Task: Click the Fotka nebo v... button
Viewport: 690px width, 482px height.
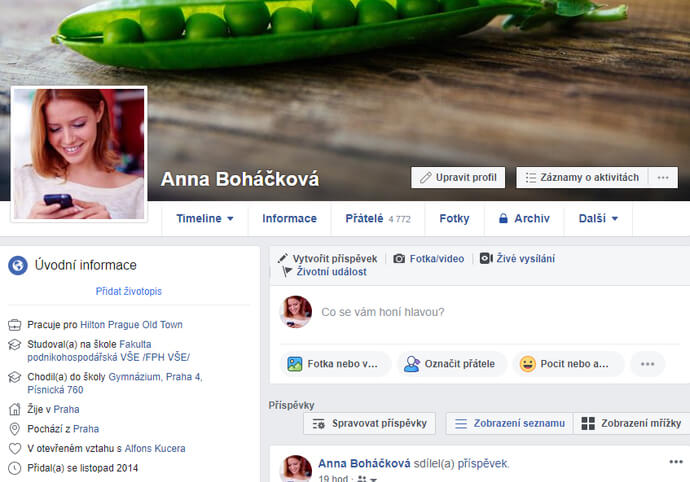Action: pos(336,364)
